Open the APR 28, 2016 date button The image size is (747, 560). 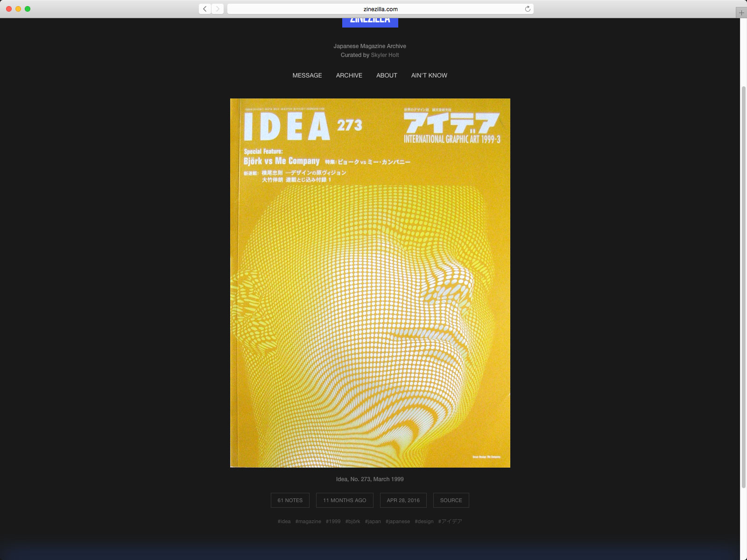coord(403,500)
